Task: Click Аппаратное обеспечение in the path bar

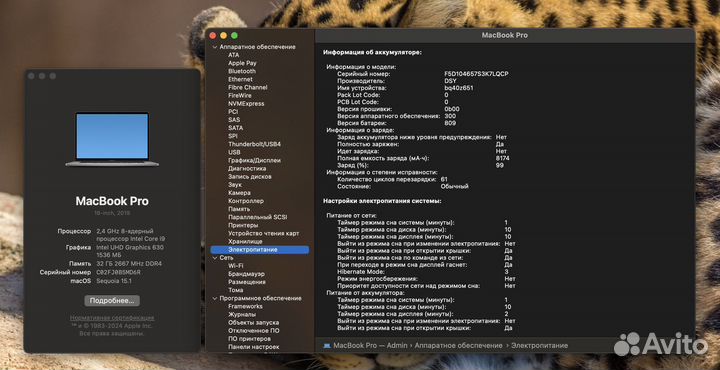Action: [x=458, y=345]
